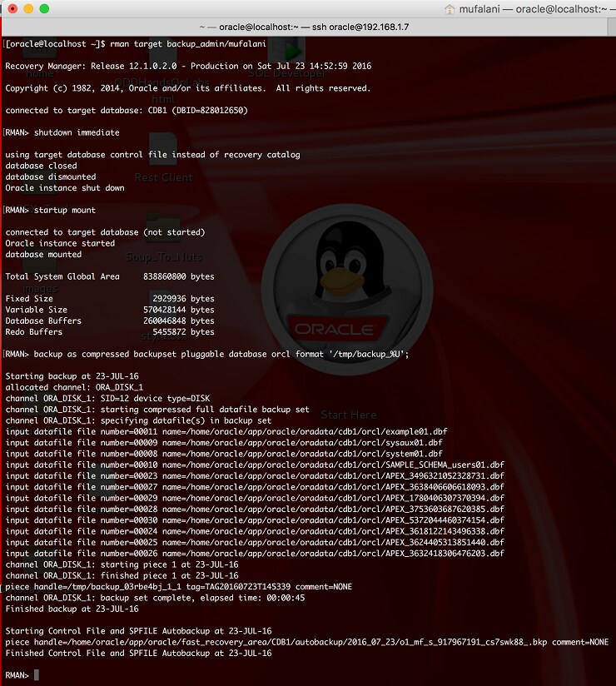This screenshot has width=616, height=686.
Task: Click 'connected to target database: CDB1' line
Action: pos(127,110)
